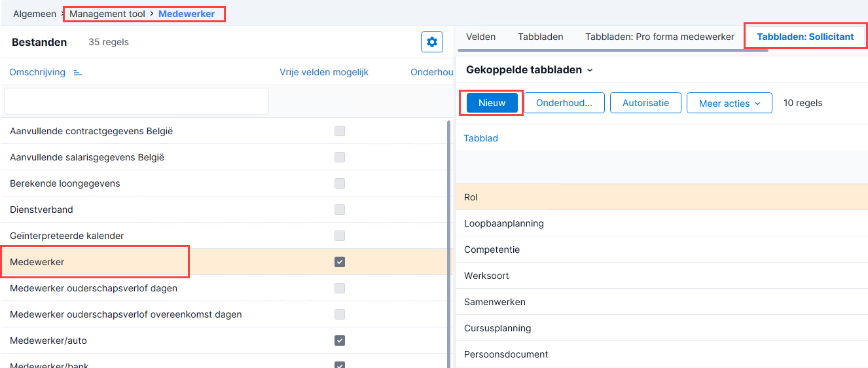Click the chevron arrow in Meer acties
The width and height of the screenshot is (868, 368).
[x=758, y=103]
